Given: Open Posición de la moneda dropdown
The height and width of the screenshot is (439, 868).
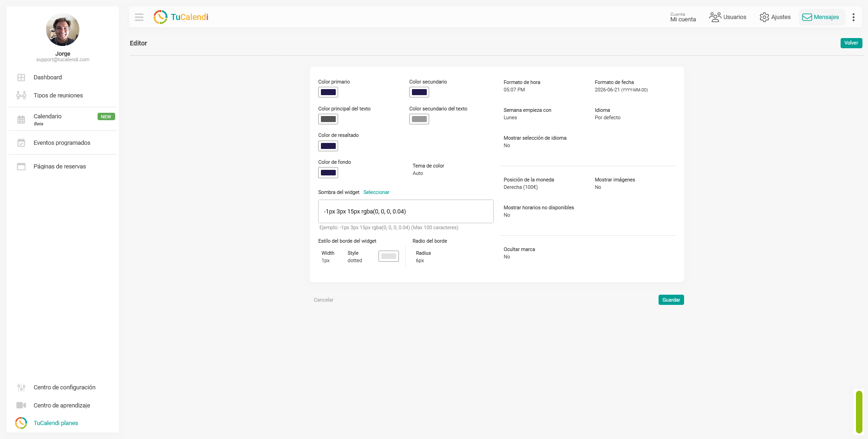Looking at the screenshot, I should (x=529, y=183).
